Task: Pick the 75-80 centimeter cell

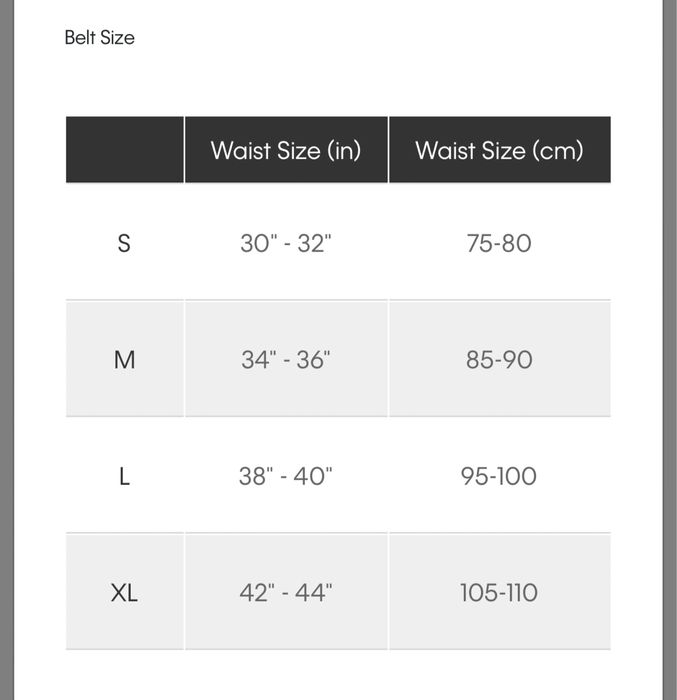Action: tap(499, 243)
